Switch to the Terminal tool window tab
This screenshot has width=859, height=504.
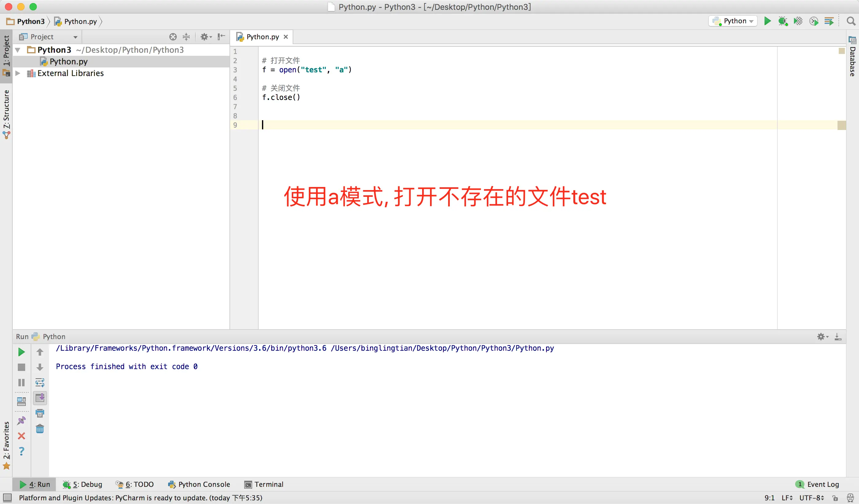coord(264,484)
